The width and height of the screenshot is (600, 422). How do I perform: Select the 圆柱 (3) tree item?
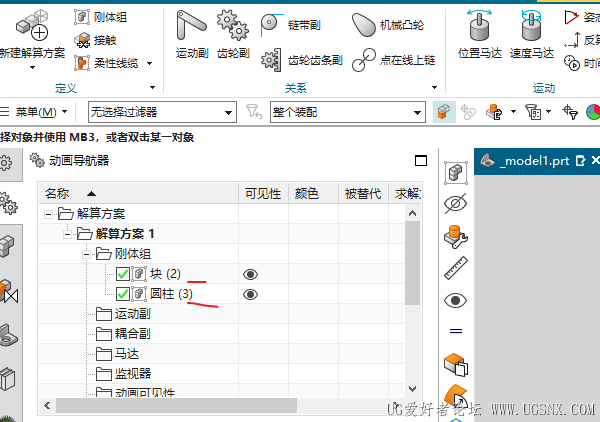(171, 293)
